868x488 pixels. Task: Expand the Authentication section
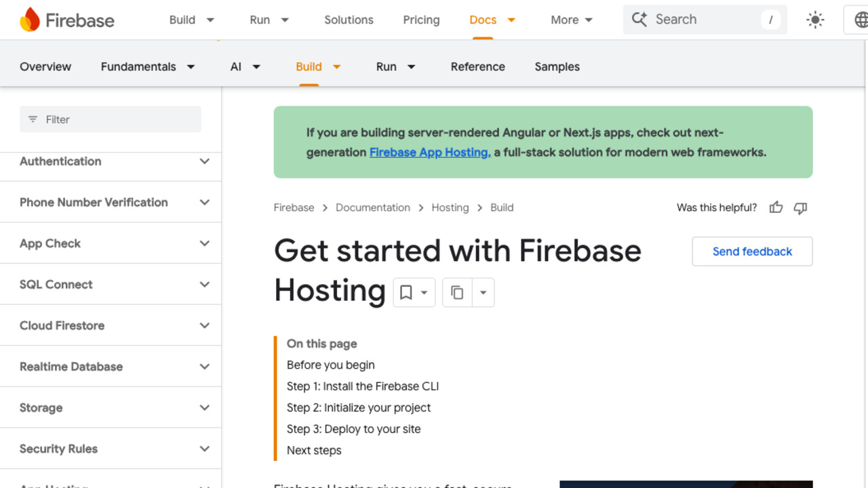tap(204, 161)
